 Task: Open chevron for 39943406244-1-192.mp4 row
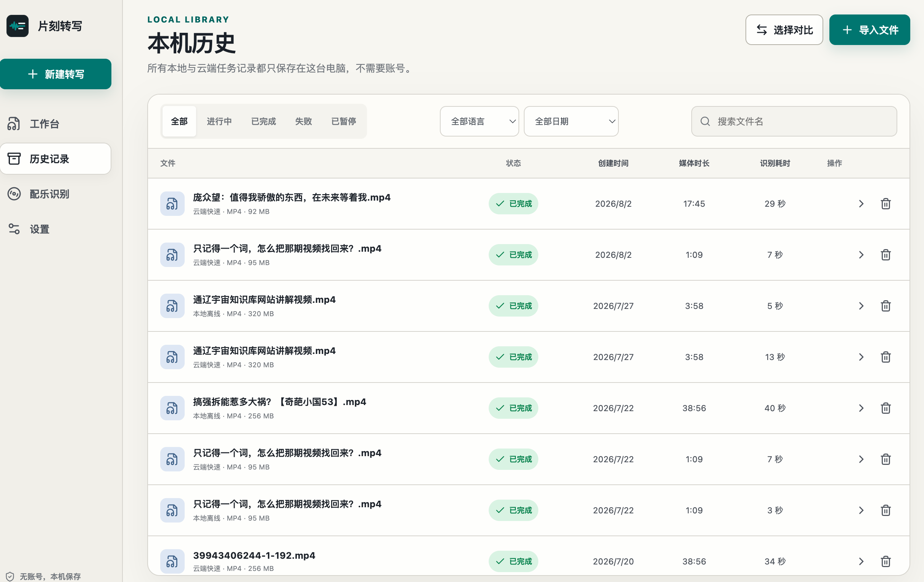(861, 561)
